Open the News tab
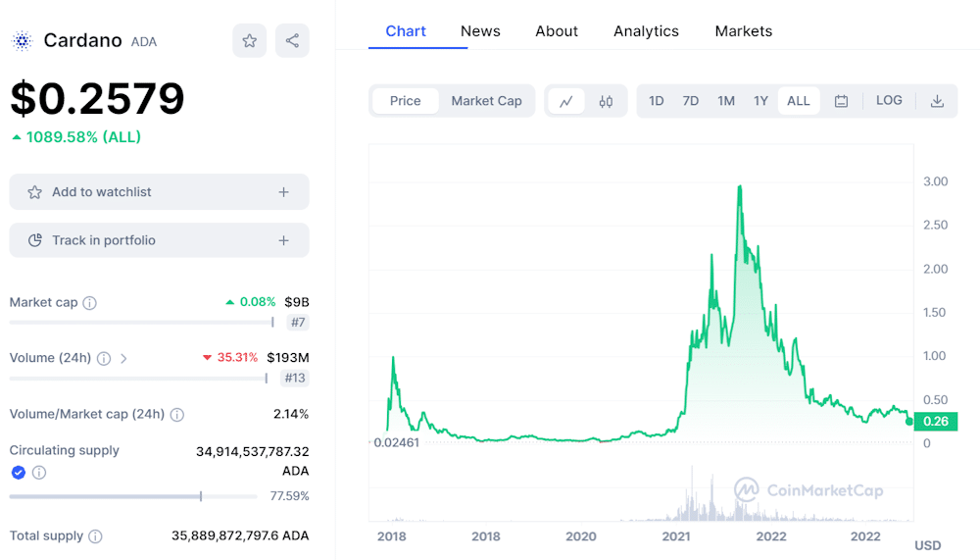 480,31
